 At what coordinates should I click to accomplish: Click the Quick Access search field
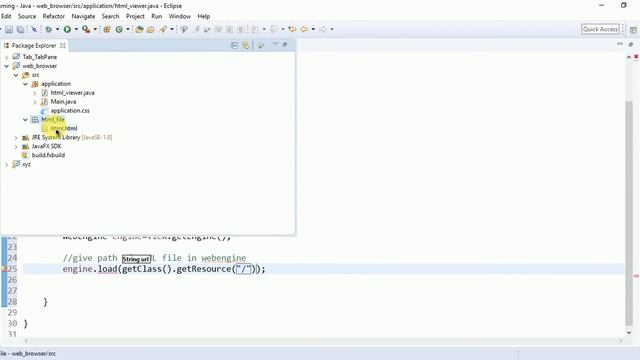[x=600, y=29]
